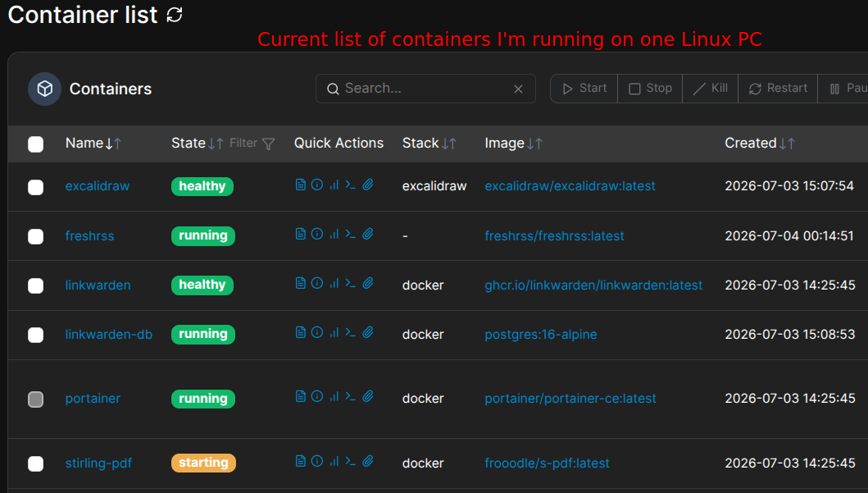
Task: View portainer stats icon
Action: tap(334, 396)
